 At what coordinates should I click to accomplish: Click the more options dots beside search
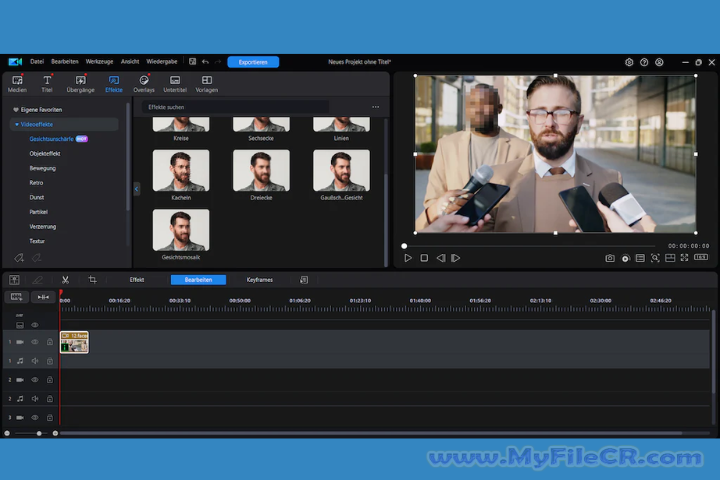click(x=376, y=107)
